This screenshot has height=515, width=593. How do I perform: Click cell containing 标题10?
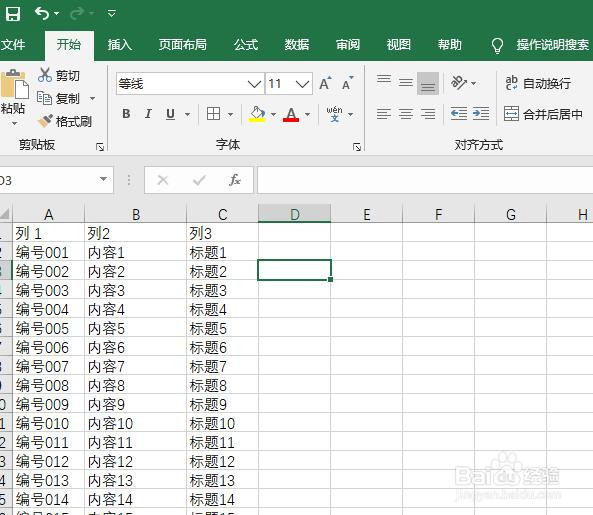tap(222, 423)
